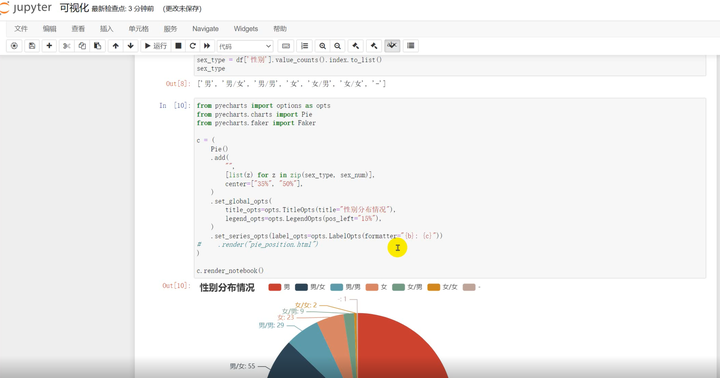Open the 编辑 menu

click(50, 28)
